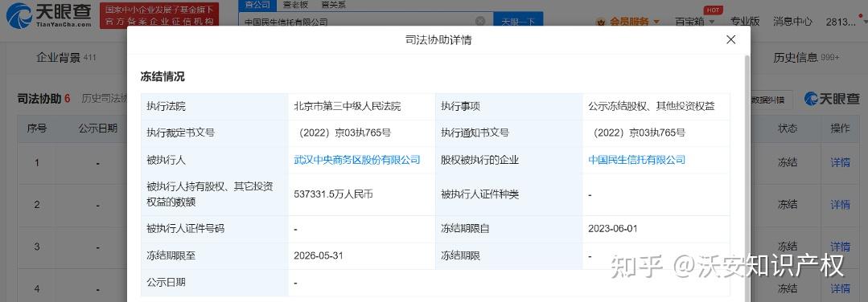The height and width of the screenshot is (302, 868).
Task: Click the 公示日期 column header in the background table
Action: [x=97, y=129]
